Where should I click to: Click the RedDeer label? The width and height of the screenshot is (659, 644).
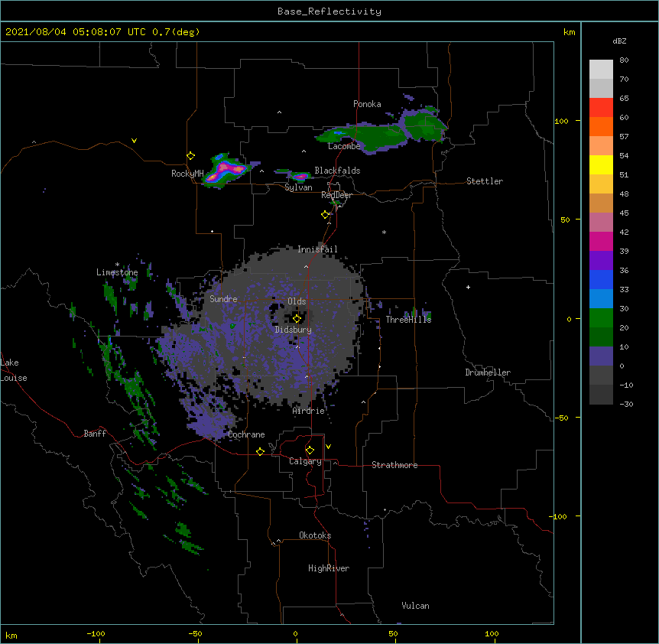tap(336, 195)
